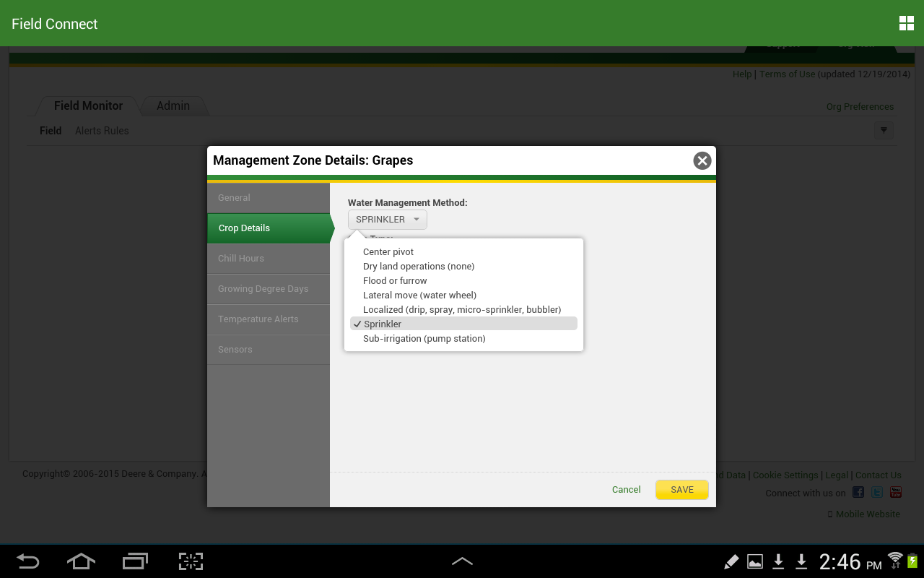This screenshot has height=578, width=924.
Task: Open the Twitter icon in the footer
Action: pyautogui.click(x=877, y=492)
